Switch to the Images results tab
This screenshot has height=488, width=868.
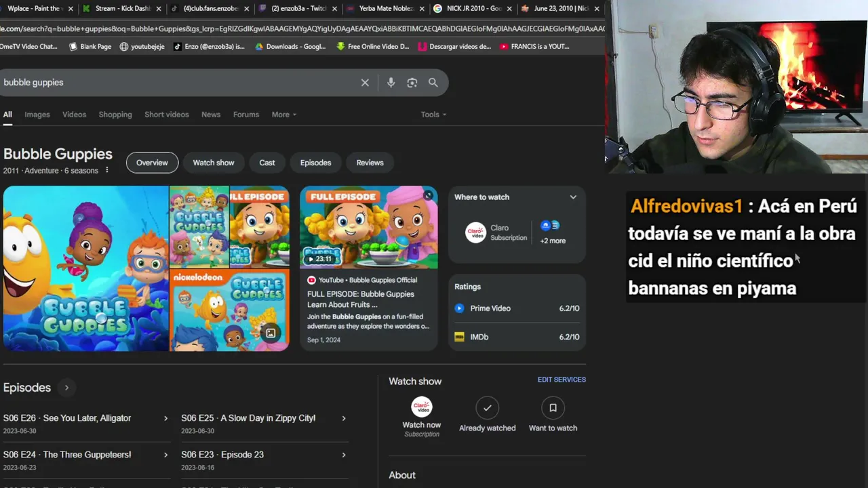[x=37, y=115]
